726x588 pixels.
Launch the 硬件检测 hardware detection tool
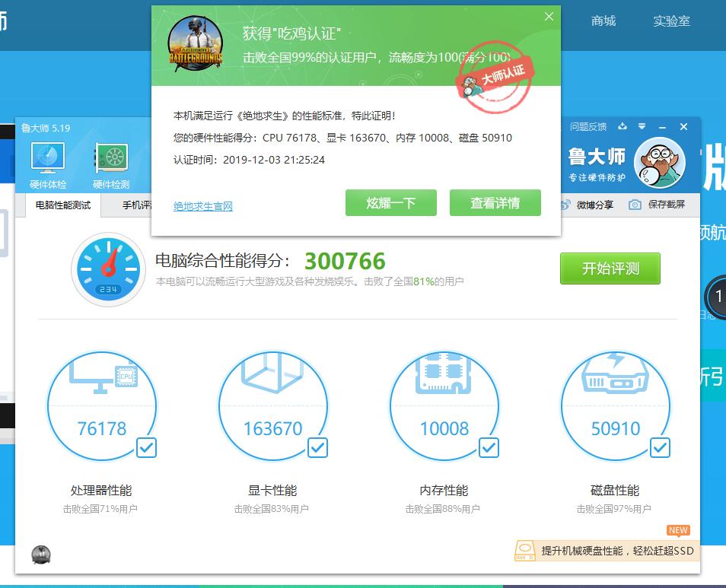point(112,160)
